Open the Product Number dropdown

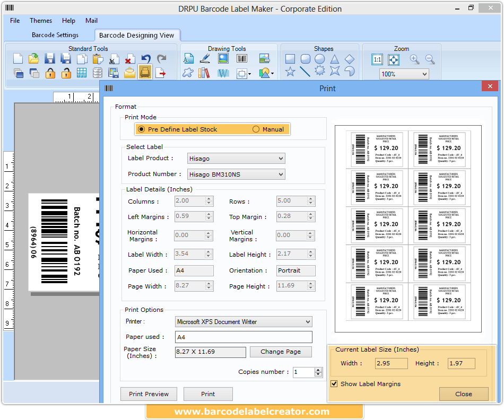point(236,174)
